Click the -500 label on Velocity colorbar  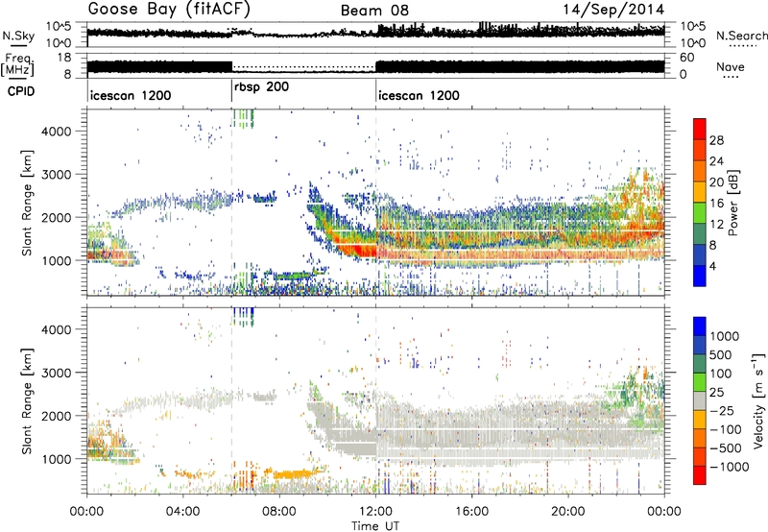726,448
